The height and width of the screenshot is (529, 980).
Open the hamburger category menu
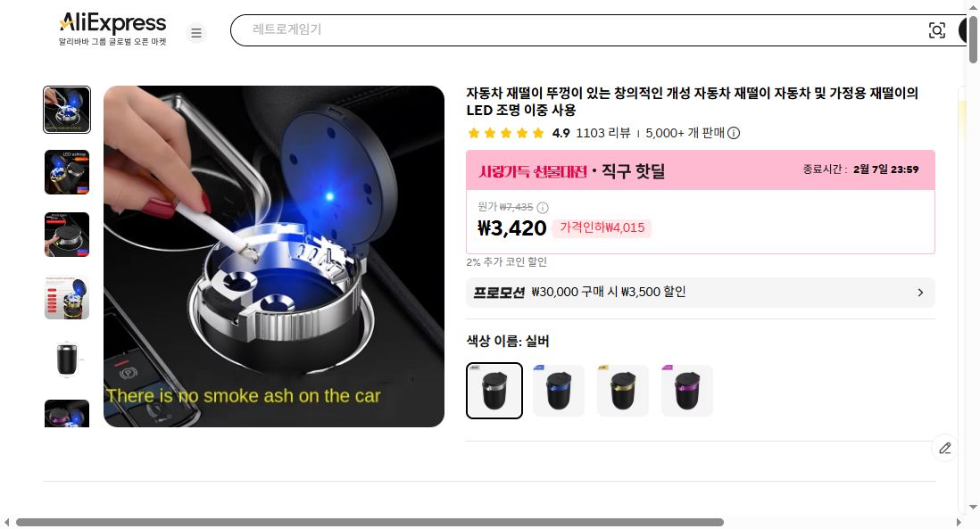[196, 32]
